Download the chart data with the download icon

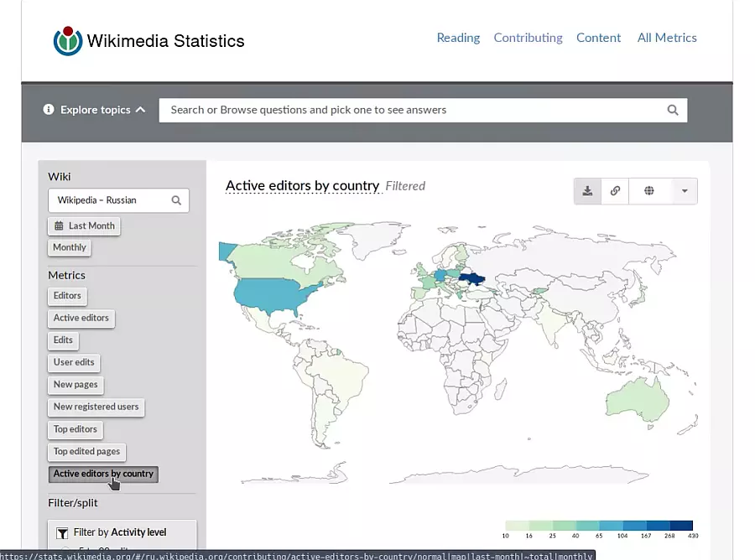587,191
